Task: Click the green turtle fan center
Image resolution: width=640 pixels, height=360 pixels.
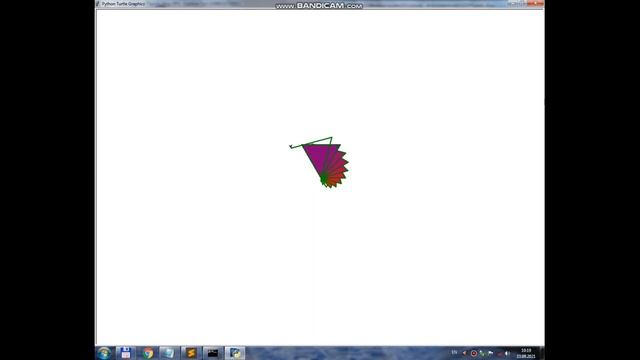Action: [x=324, y=179]
